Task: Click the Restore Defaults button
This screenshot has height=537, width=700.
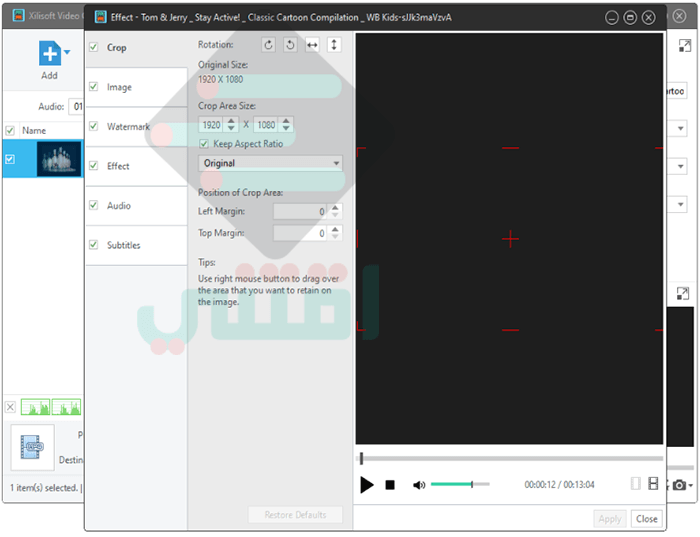Action: click(296, 515)
